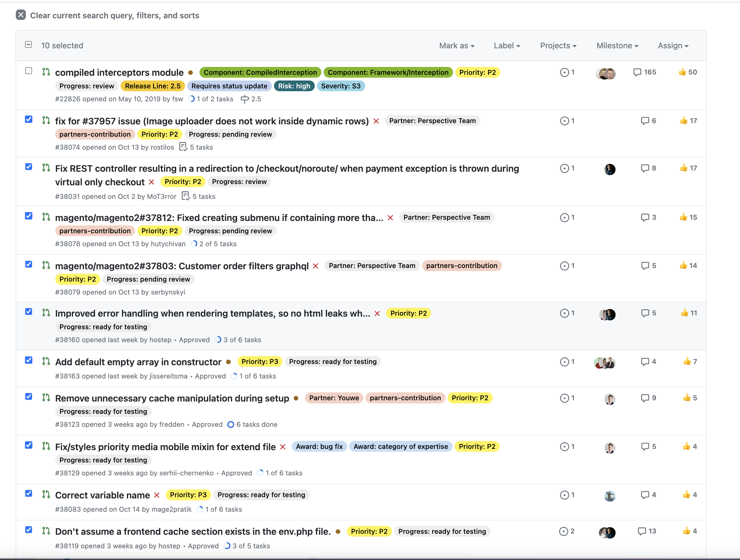Click the yellow Priority: P2 label on compiled interceptors module
The height and width of the screenshot is (560, 740).
pyautogui.click(x=478, y=72)
